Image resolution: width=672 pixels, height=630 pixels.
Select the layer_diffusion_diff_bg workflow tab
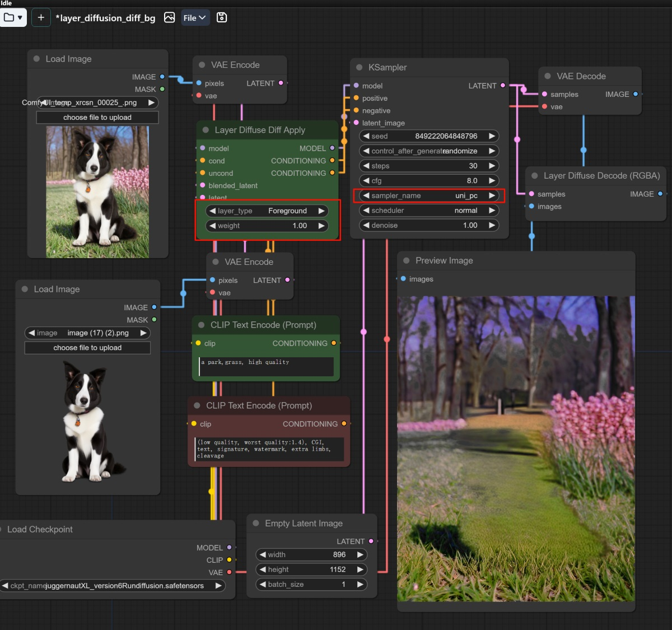coord(105,18)
